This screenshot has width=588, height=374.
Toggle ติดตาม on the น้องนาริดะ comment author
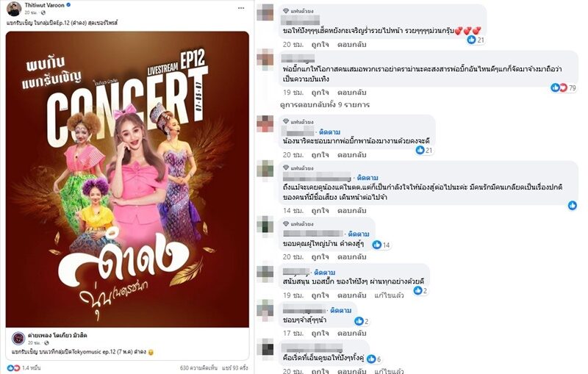pos(329,132)
